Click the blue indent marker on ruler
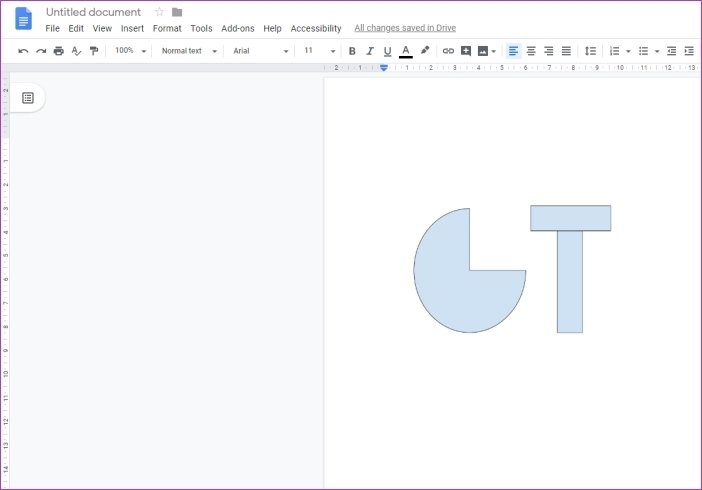 coord(384,68)
